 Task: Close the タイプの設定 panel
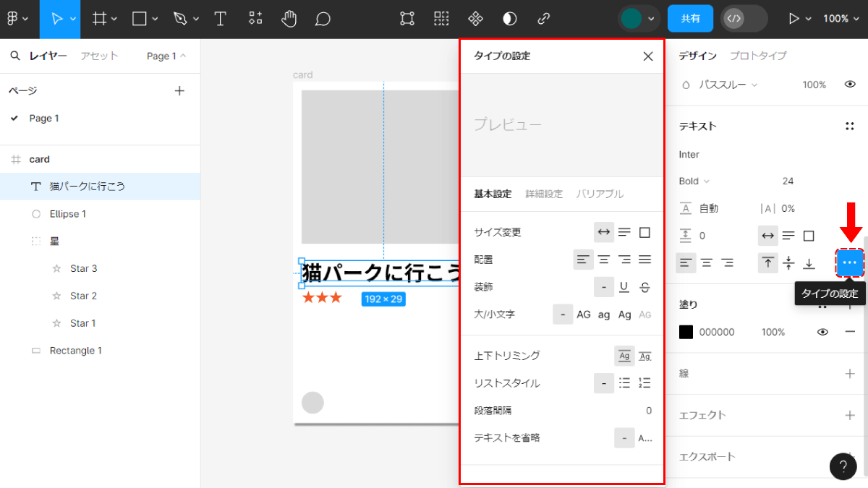648,56
